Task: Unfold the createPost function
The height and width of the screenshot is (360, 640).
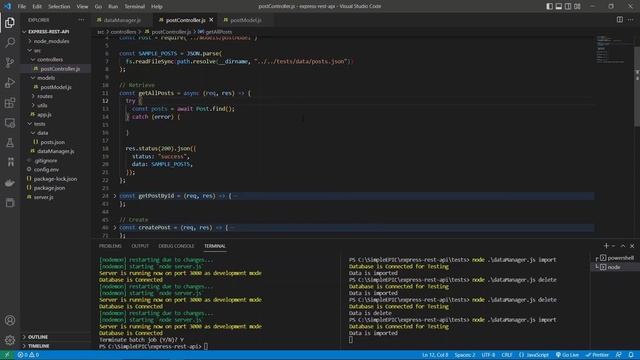Action: 115,227
